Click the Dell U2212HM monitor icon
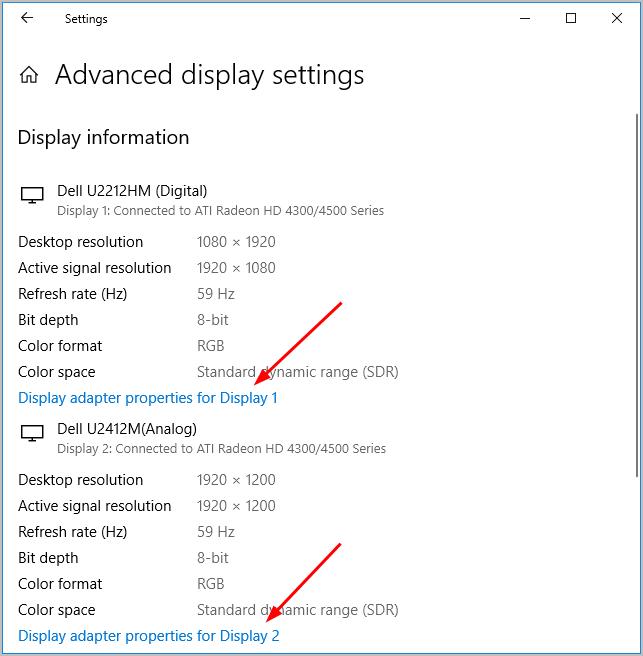The image size is (643, 656). pyautogui.click(x=32, y=196)
